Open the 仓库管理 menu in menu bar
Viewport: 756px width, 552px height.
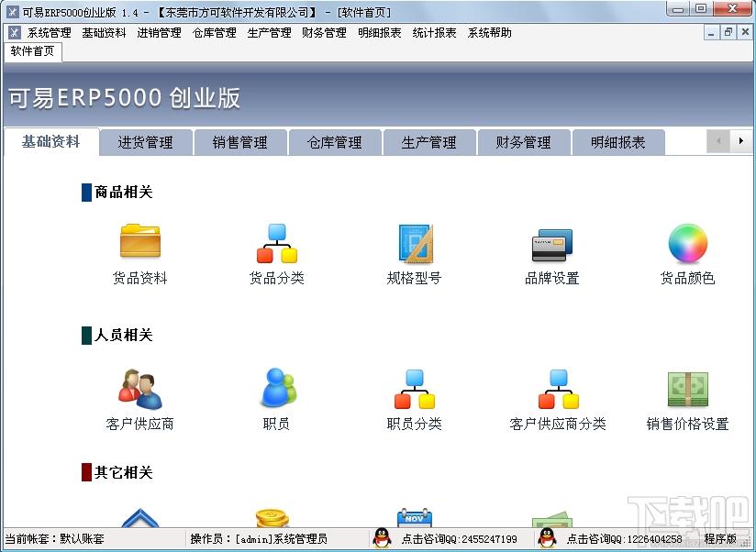point(215,33)
